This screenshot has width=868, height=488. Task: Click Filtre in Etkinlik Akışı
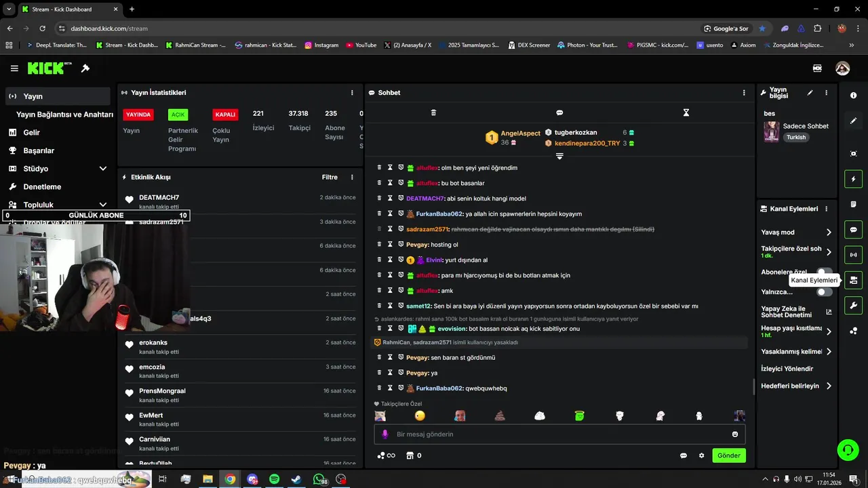330,177
